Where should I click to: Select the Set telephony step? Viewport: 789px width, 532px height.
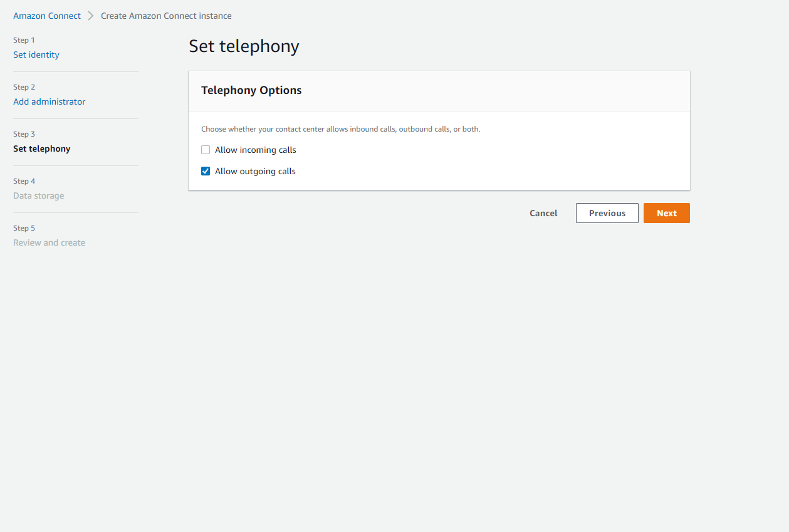(41, 149)
